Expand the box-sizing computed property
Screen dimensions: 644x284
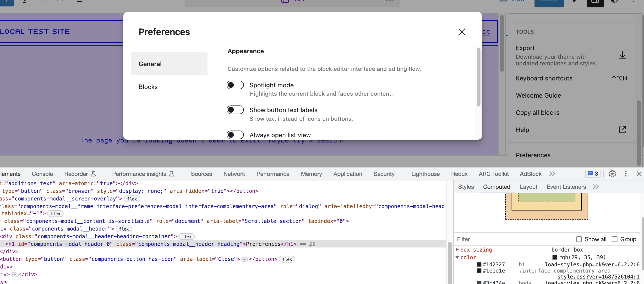click(x=457, y=250)
